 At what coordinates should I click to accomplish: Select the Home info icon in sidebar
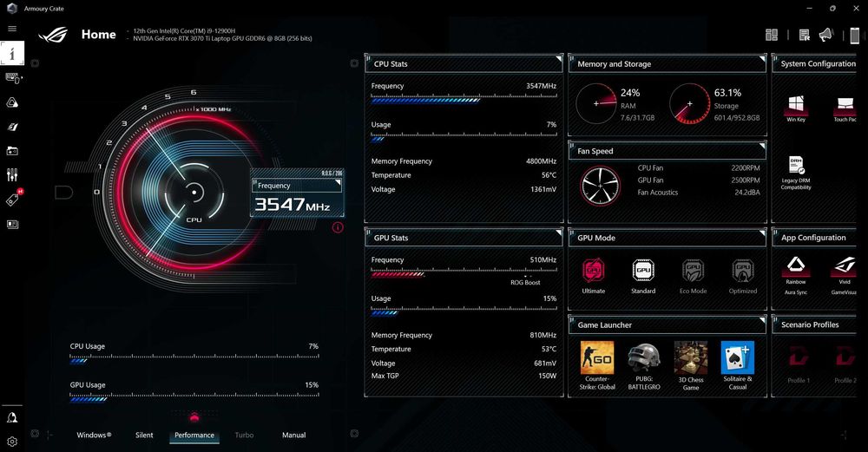[x=12, y=53]
